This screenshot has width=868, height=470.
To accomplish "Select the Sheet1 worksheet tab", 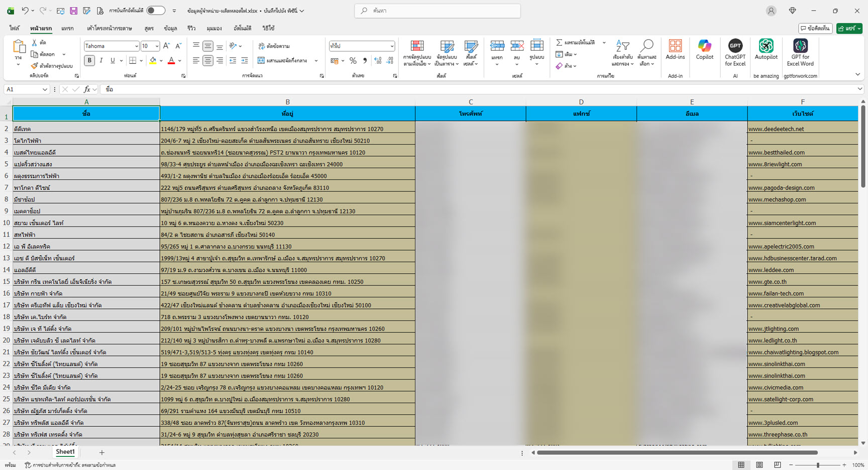I will tap(65, 452).
